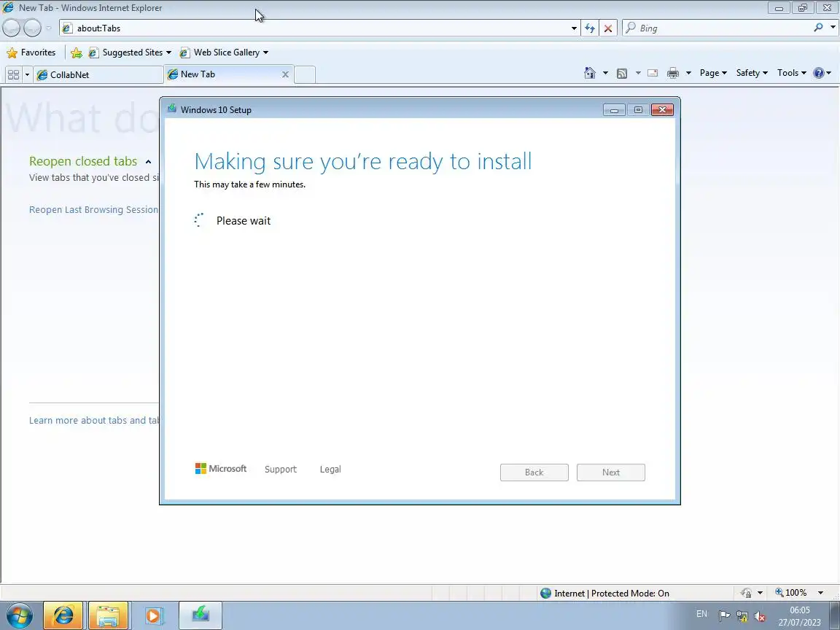
Task: Open the Tools menu
Action: click(792, 73)
